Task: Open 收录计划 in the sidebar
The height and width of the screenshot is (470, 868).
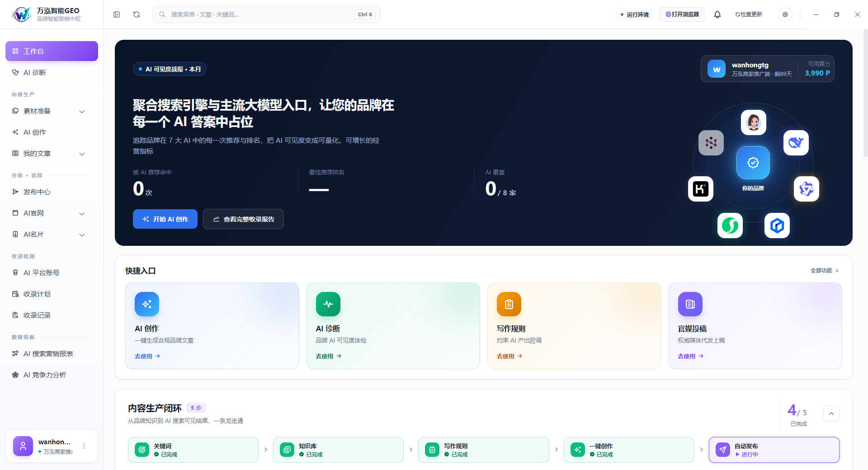Action: pos(52,294)
